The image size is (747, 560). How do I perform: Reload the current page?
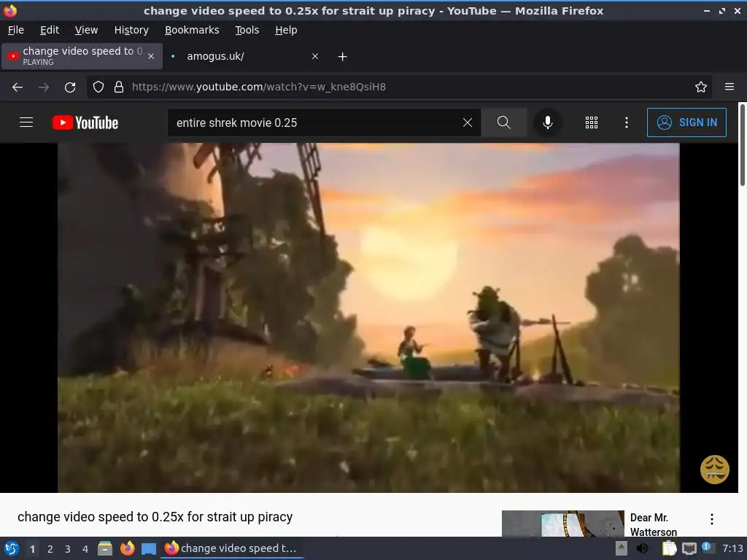[70, 87]
